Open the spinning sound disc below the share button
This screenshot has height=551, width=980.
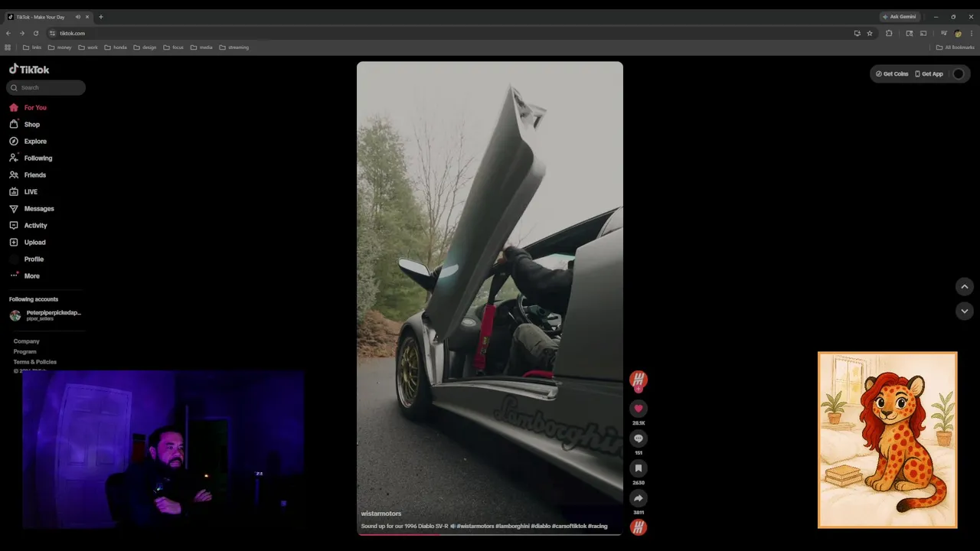(639, 527)
